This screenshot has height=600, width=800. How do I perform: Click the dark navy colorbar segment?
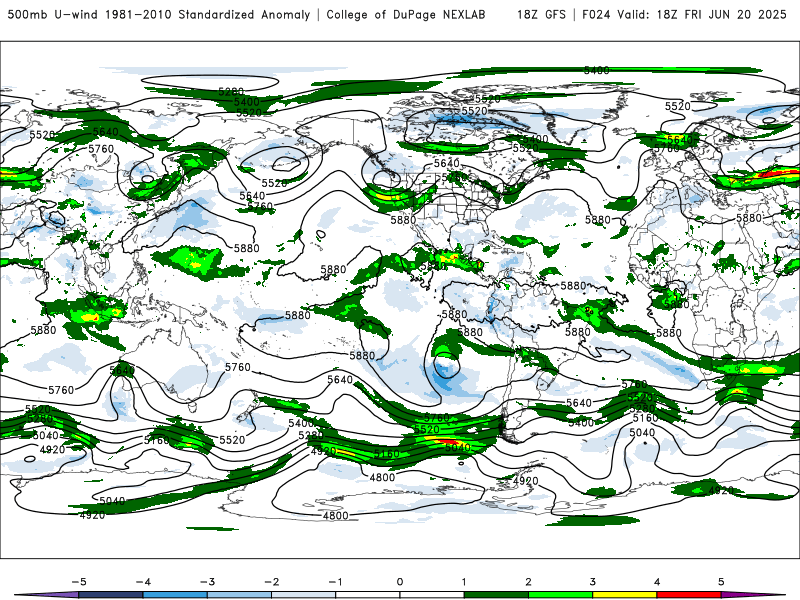click(111, 595)
